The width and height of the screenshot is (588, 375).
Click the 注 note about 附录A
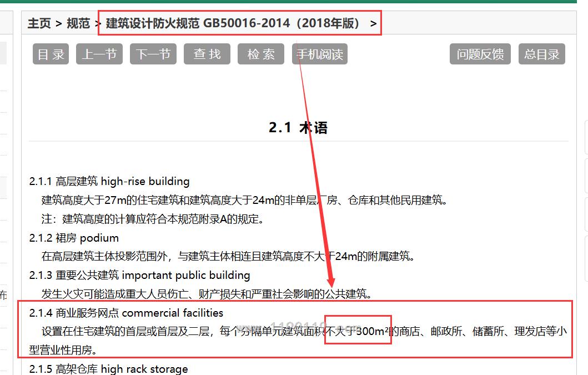153,219
